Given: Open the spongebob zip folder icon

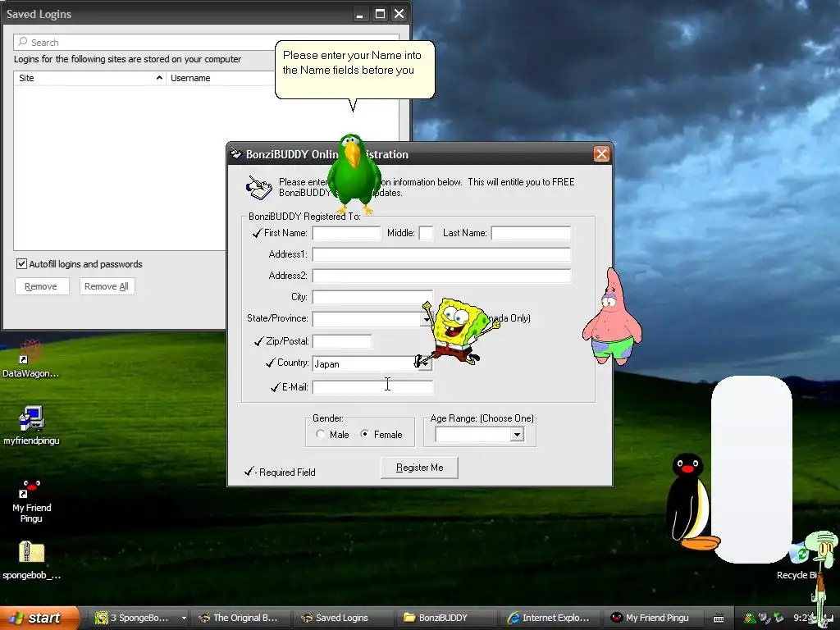Looking at the screenshot, I should point(31,560).
